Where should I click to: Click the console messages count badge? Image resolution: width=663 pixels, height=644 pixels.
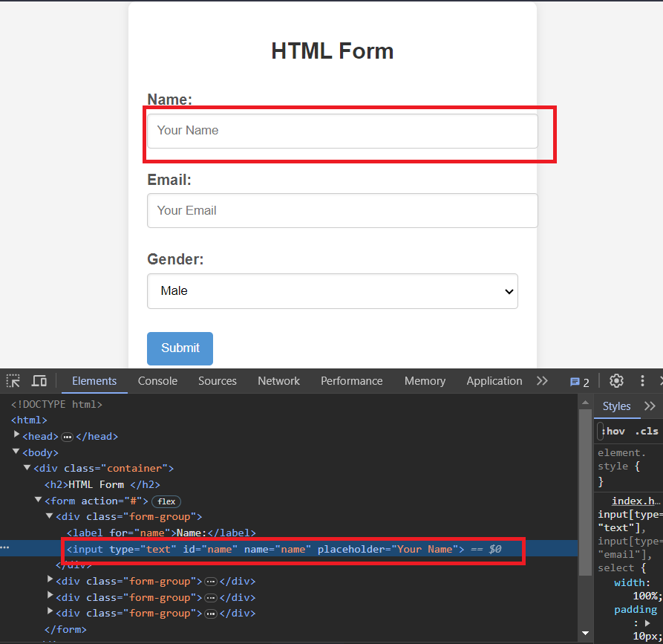[x=579, y=382]
